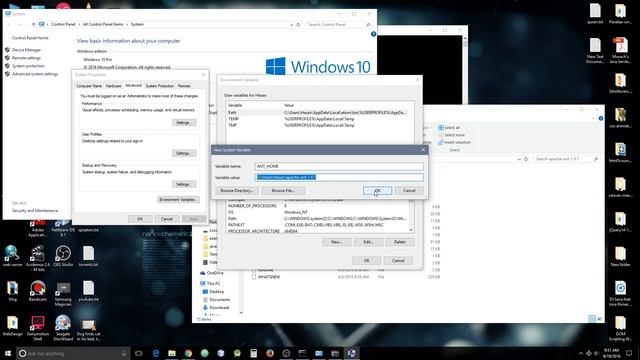
Task: Select the WHATSNEW file in Explorer
Action: tap(266, 277)
